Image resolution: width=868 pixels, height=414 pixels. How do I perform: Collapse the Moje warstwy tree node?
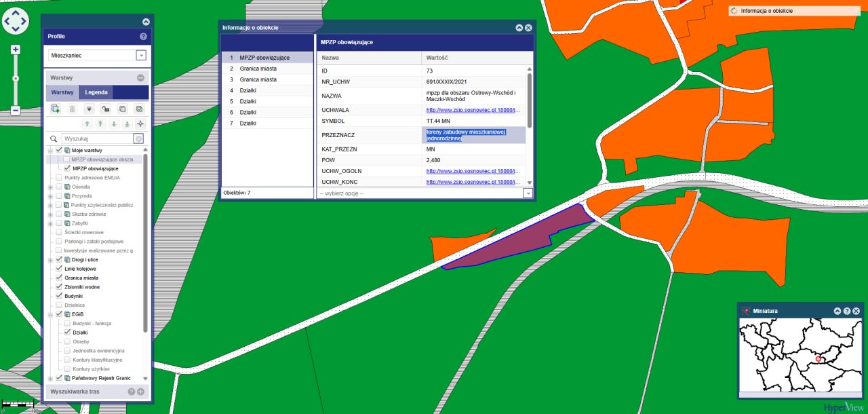[x=50, y=150]
